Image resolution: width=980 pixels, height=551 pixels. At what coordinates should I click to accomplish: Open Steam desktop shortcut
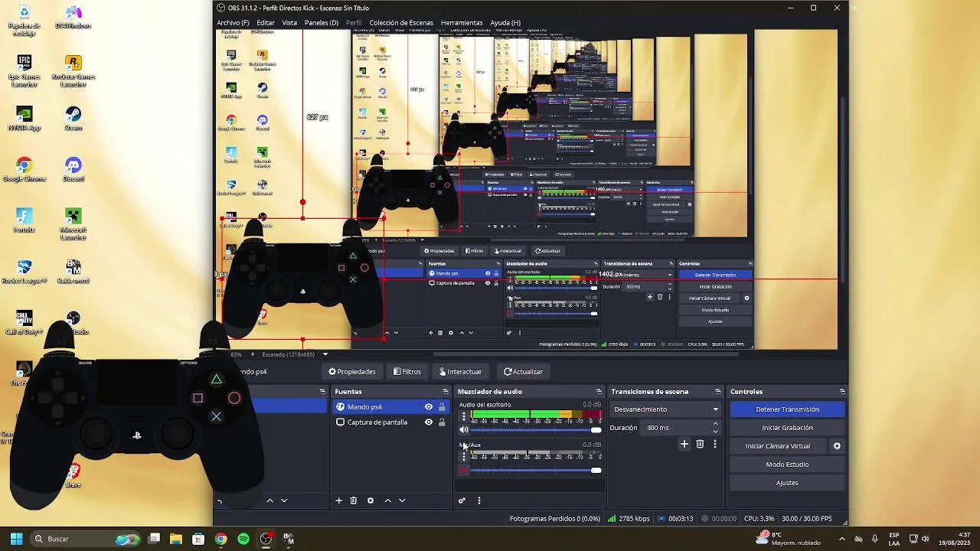point(73,119)
